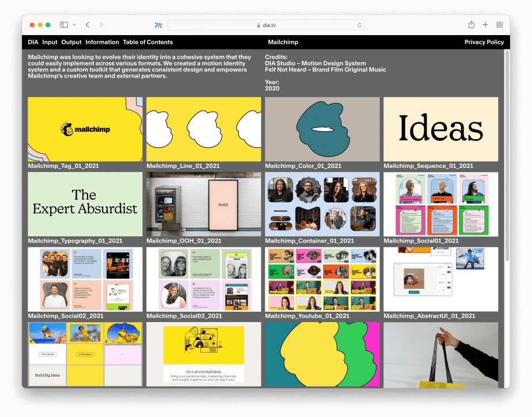The height and width of the screenshot is (417, 532).
Task: Click the dia.tv address bar
Action: point(266,25)
